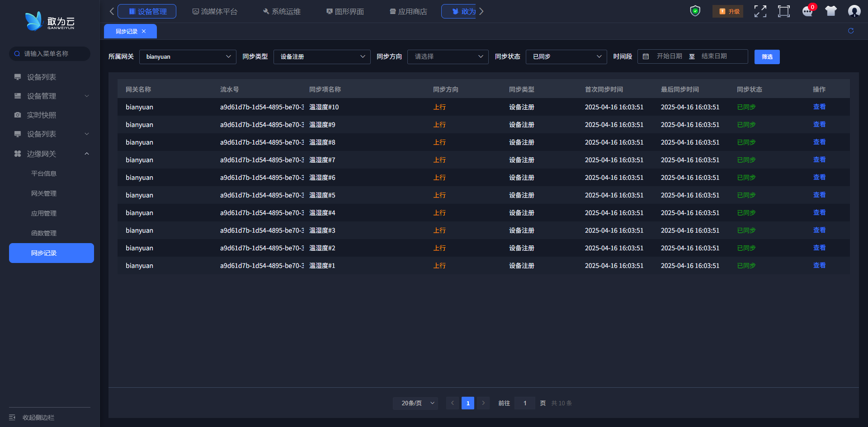Open the 所属网关 dropdown
Screen dimensions: 868x427
pyautogui.click(x=188, y=57)
